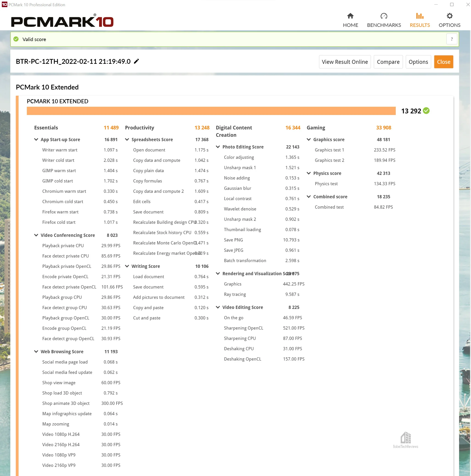Screen dimensions: 471x476
Task: Click Map zooming row
Action: pyautogui.click(x=80, y=424)
